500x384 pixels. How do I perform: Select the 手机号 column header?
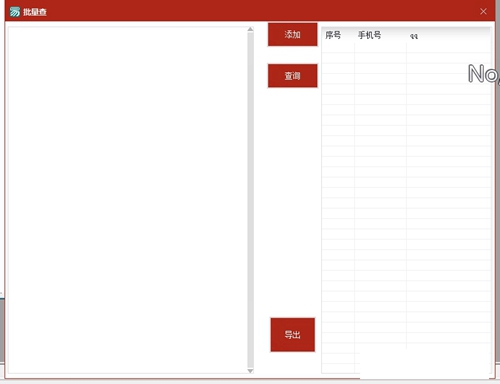pyautogui.click(x=369, y=35)
